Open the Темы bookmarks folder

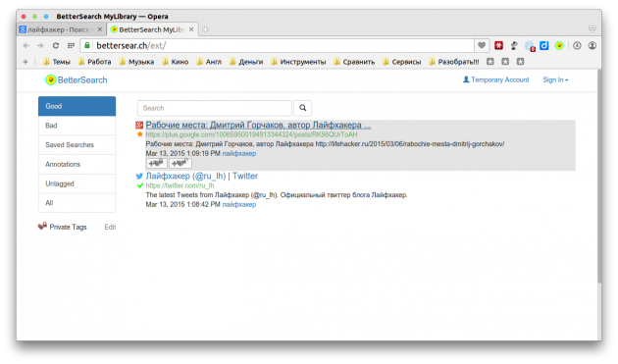[57, 62]
